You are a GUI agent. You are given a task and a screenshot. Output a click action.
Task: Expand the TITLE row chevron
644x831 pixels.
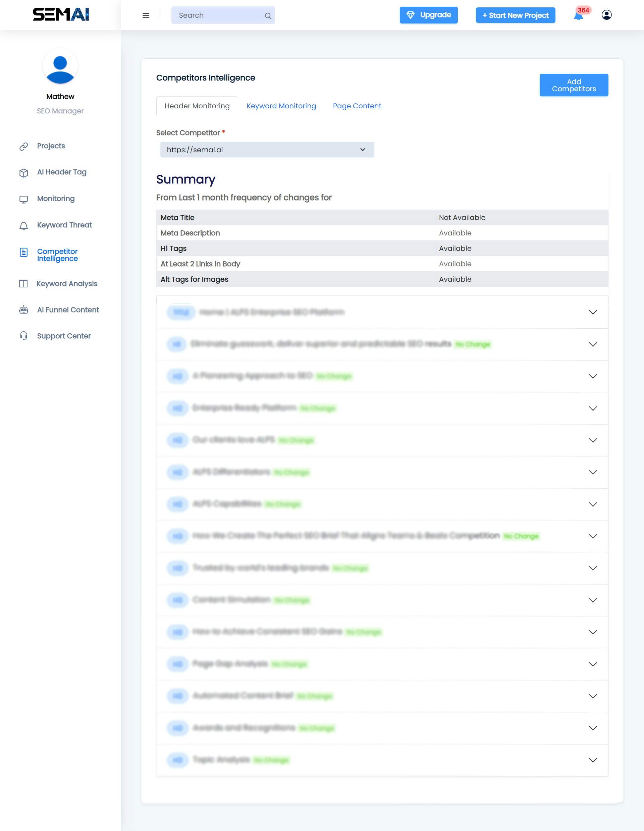pyautogui.click(x=593, y=312)
